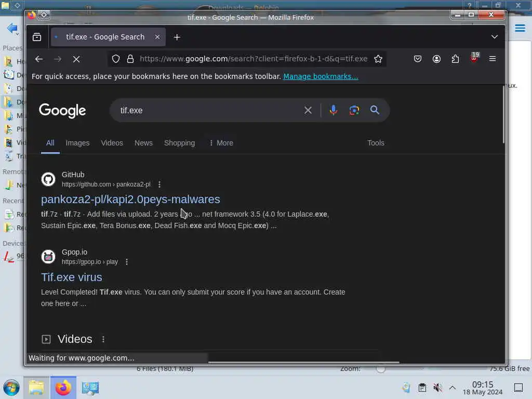This screenshot has width=532, height=399.
Task: Open the system settings taskbar icon
Action: pos(90,388)
